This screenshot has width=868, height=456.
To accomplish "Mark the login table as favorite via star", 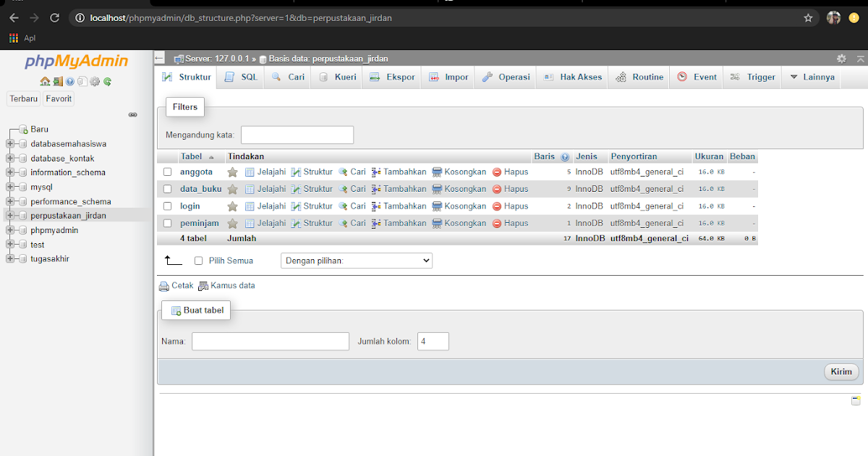I will (x=232, y=206).
